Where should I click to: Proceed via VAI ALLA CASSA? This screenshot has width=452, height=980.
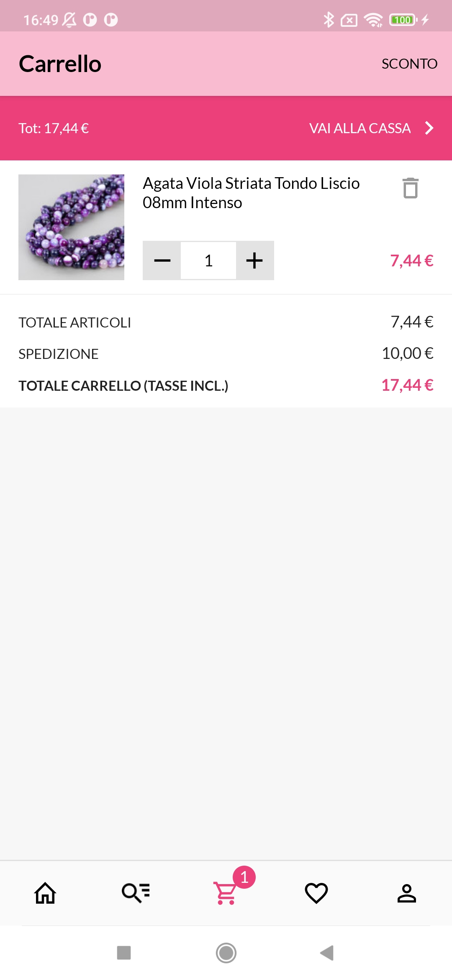click(x=360, y=128)
